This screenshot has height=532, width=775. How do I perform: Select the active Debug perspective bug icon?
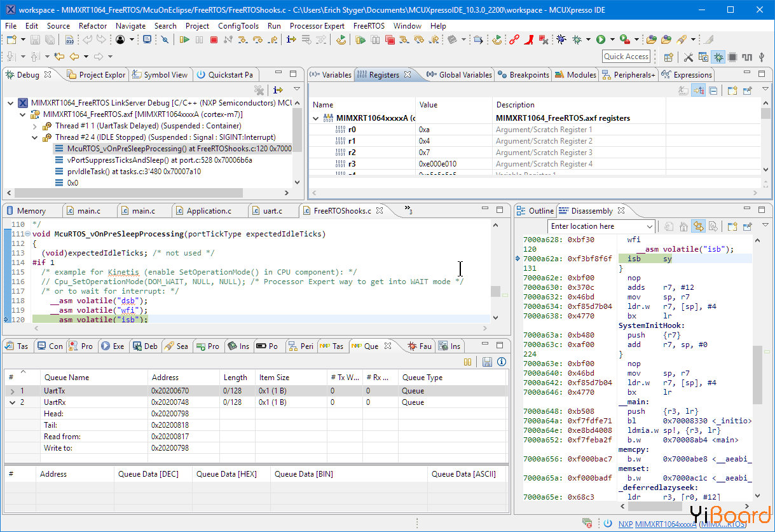(x=718, y=57)
